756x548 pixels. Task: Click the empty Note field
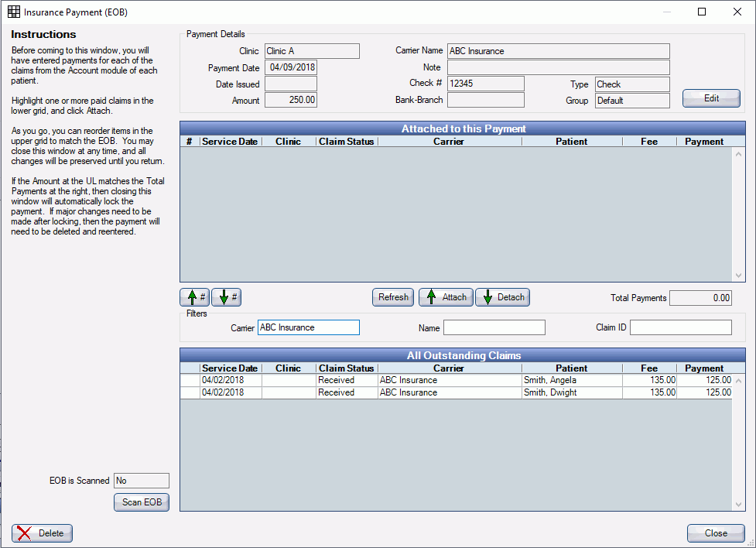pyautogui.click(x=559, y=67)
